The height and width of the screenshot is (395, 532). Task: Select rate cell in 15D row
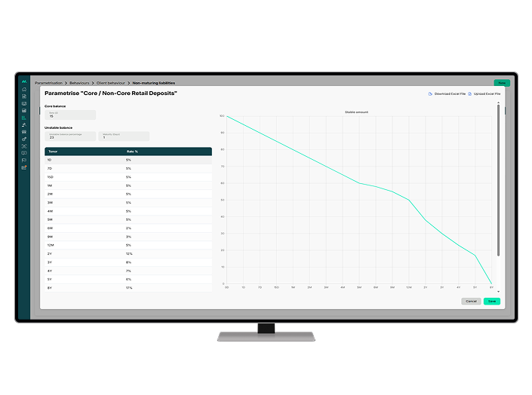click(x=128, y=177)
